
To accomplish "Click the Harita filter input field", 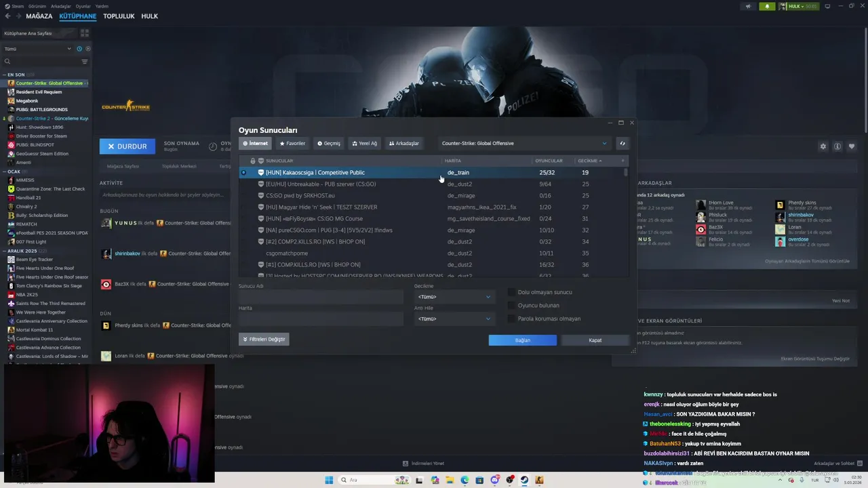I will point(321,319).
